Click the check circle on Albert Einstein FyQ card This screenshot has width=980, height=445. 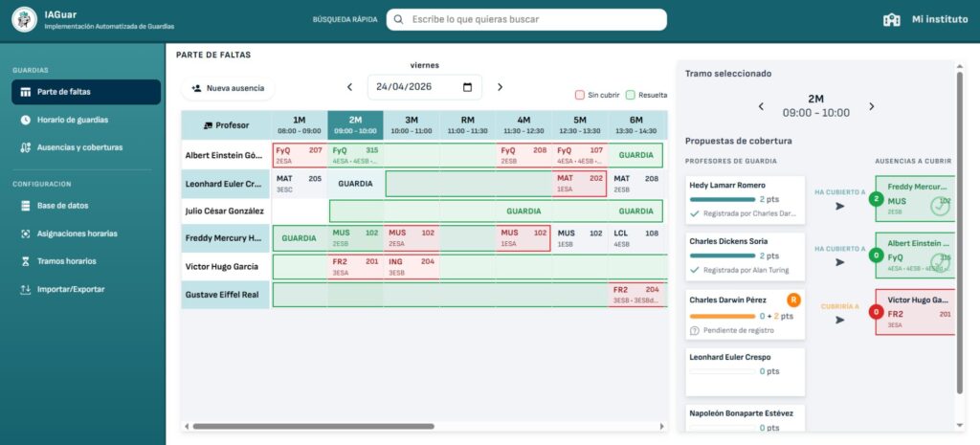(x=940, y=262)
